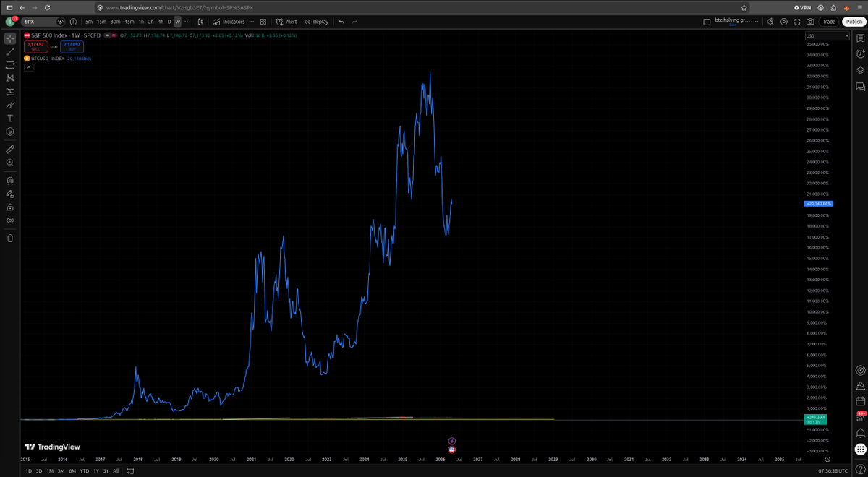Toggle hide all drawings eye icon
868x477 pixels.
click(10, 220)
